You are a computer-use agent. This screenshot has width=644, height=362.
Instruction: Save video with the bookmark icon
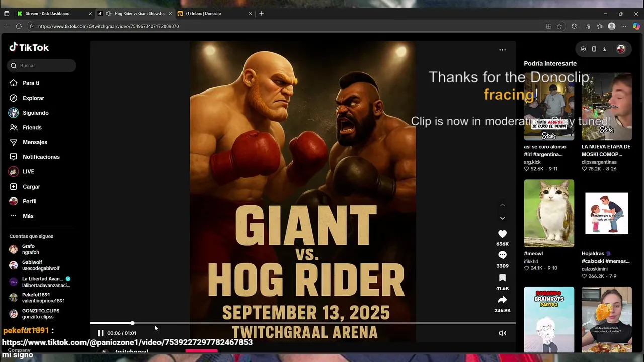click(x=502, y=278)
